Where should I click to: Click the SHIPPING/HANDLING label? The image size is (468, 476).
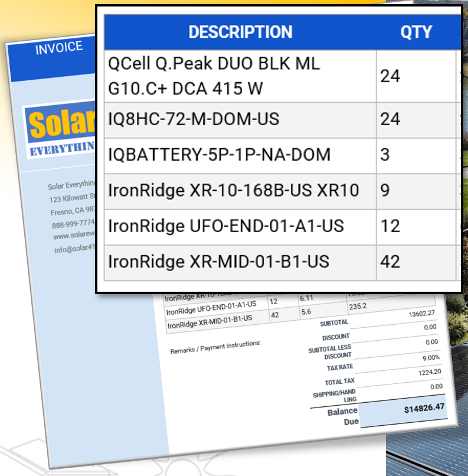[x=335, y=396]
